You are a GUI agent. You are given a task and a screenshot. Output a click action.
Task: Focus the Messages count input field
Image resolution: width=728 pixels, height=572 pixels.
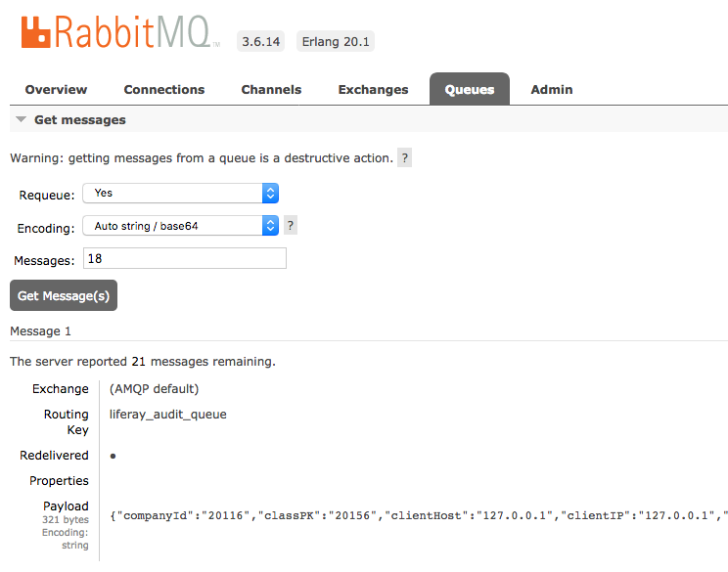pos(185,258)
